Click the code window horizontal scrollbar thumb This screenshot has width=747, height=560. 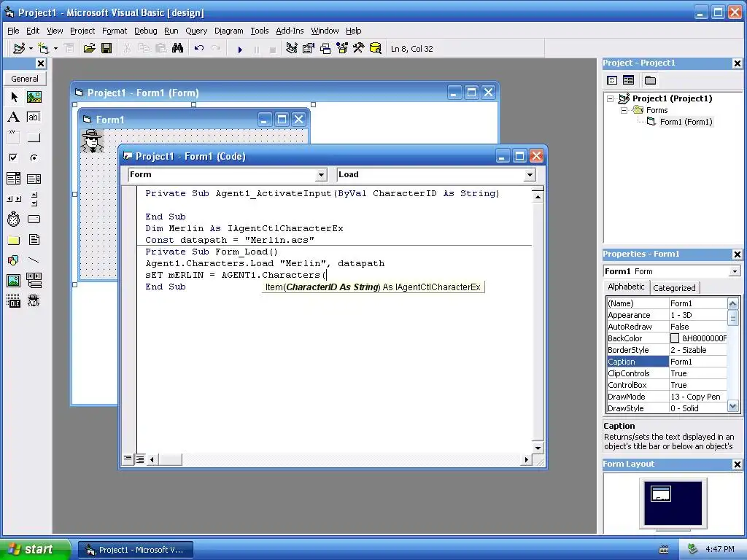click(169, 459)
